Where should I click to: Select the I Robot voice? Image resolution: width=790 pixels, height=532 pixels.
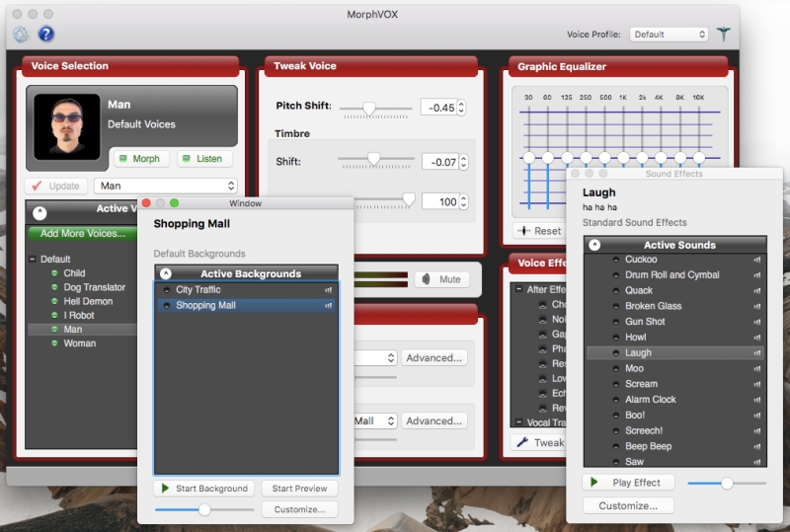(x=79, y=316)
